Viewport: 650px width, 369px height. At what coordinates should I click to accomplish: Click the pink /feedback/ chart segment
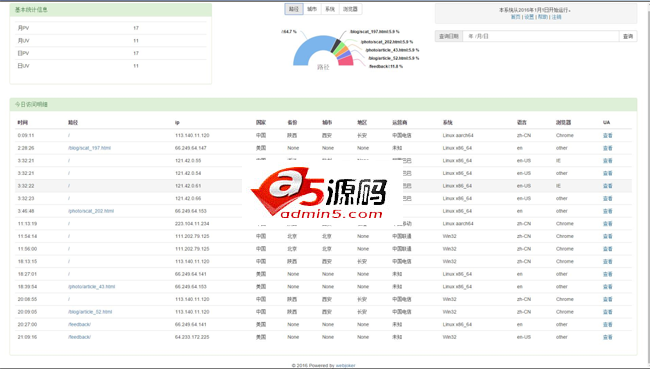pos(347,61)
